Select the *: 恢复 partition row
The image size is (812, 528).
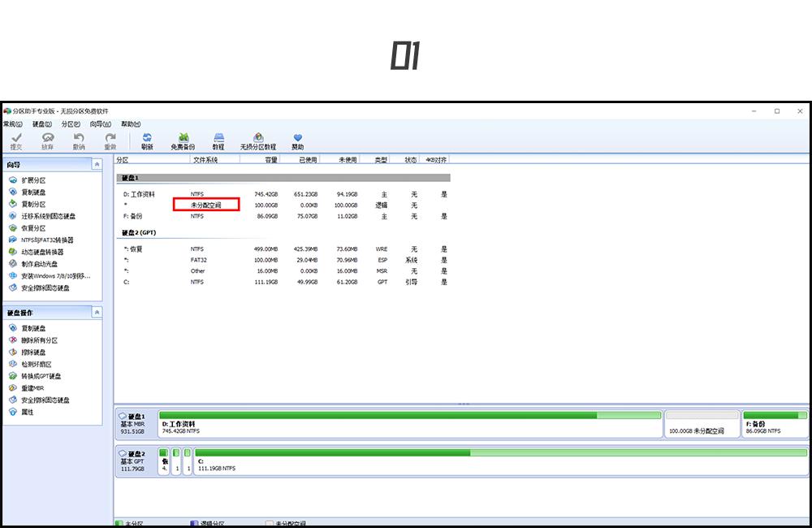coord(283,249)
